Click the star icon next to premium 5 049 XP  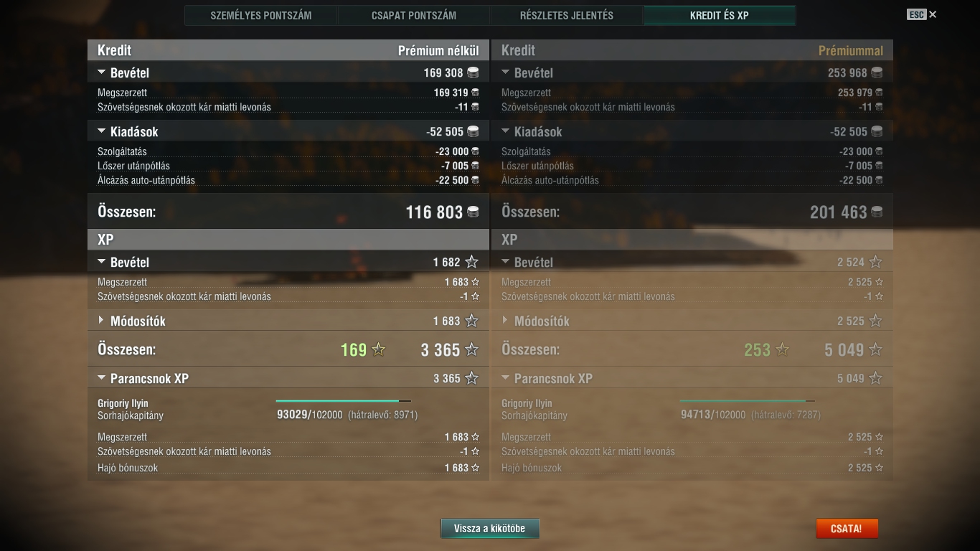point(875,349)
